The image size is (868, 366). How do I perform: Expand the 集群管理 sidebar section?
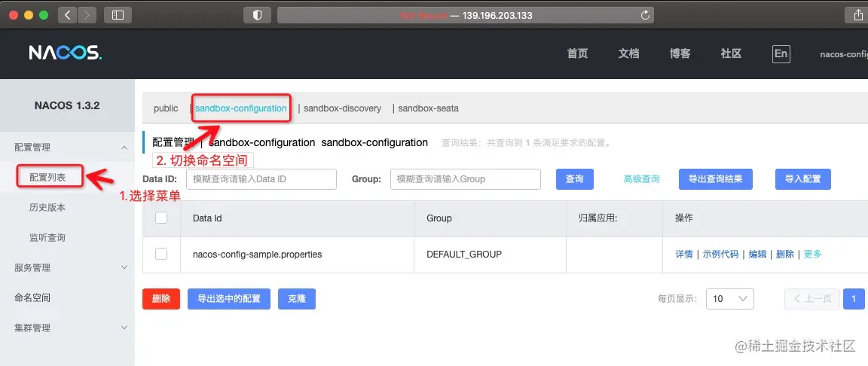(67, 328)
